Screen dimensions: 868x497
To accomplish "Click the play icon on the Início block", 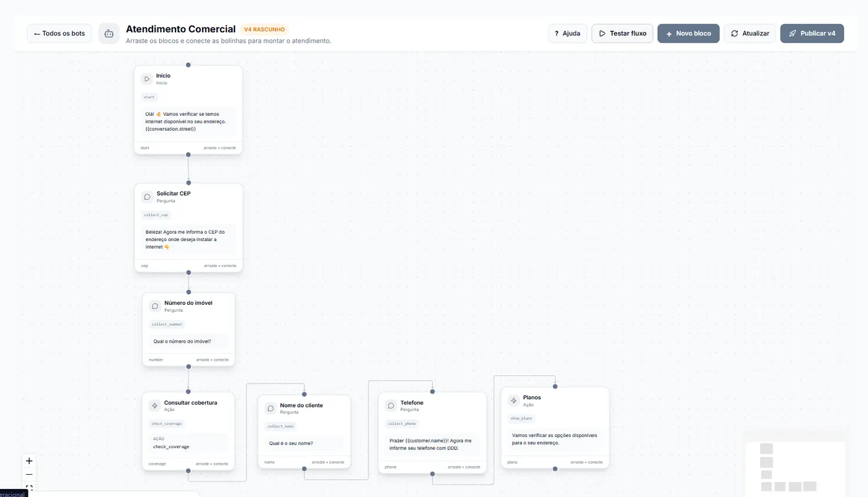I will 147,79.
